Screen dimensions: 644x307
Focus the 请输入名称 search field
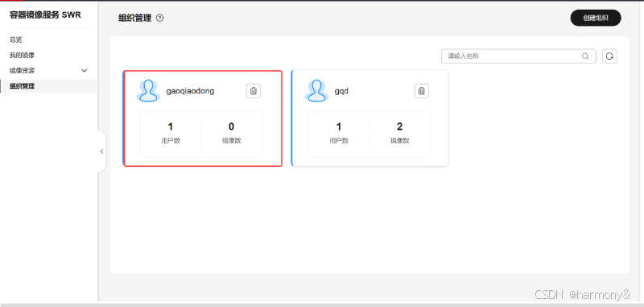(518, 56)
